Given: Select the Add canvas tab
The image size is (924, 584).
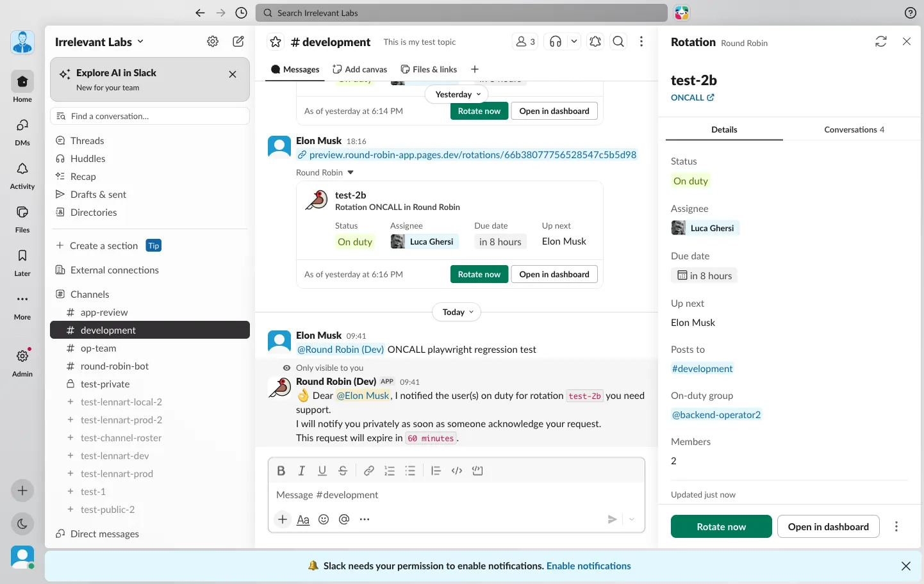Looking at the screenshot, I should tap(359, 69).
